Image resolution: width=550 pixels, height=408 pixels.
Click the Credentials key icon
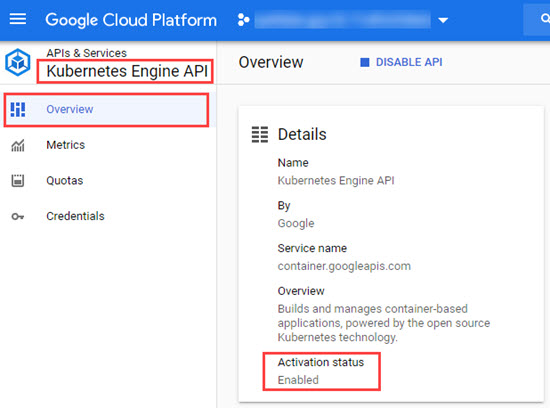tap(18, 216)
